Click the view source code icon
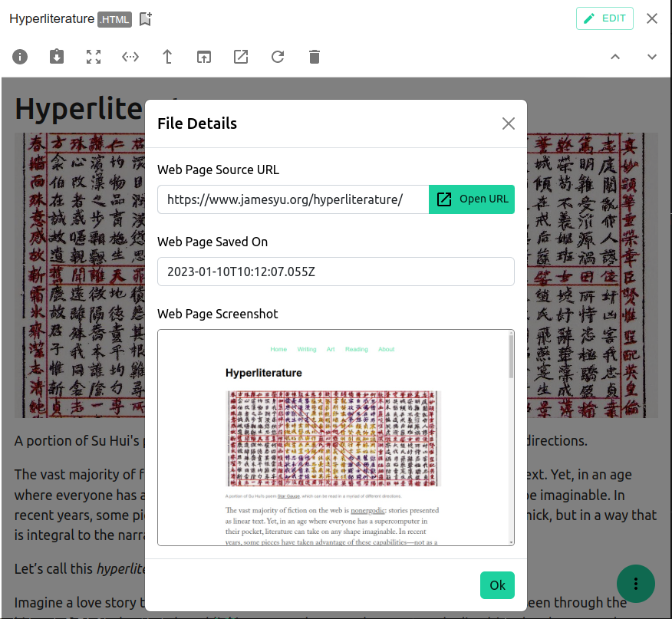The image size is (672, 619). 130,57
